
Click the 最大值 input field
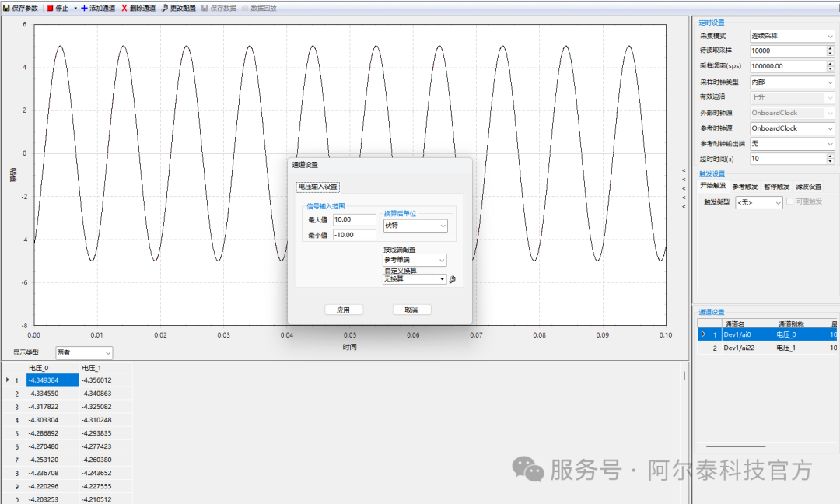coord(355,220)
